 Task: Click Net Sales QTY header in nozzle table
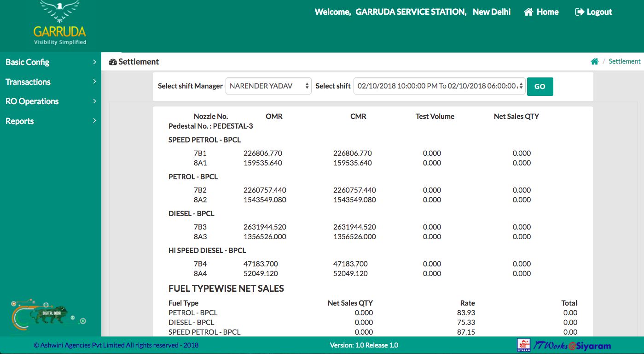(x=516, y=116)
